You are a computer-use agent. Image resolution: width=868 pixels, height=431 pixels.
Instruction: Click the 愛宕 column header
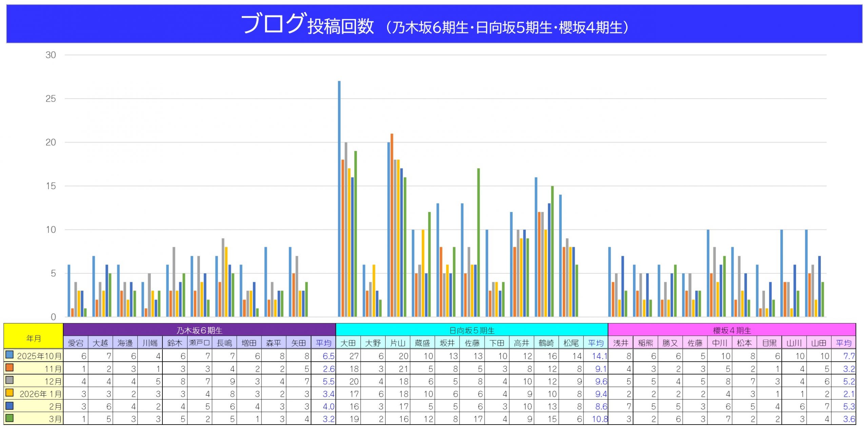coord(75,343)
